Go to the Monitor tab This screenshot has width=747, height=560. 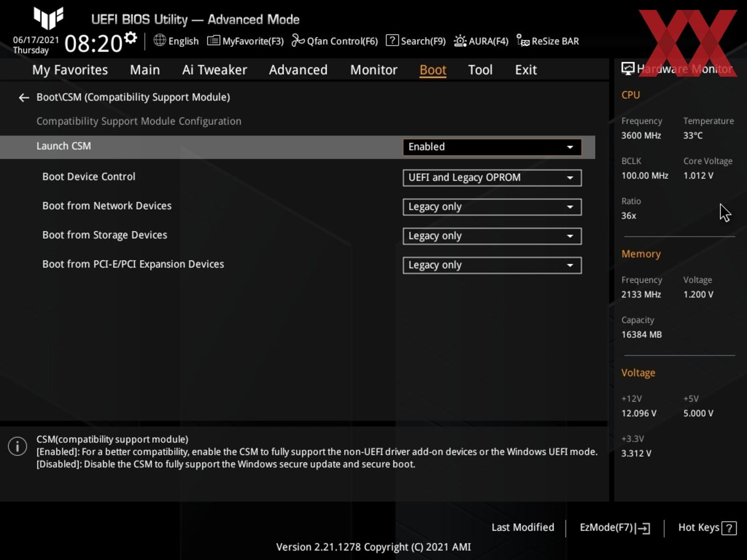coord(374,70)
